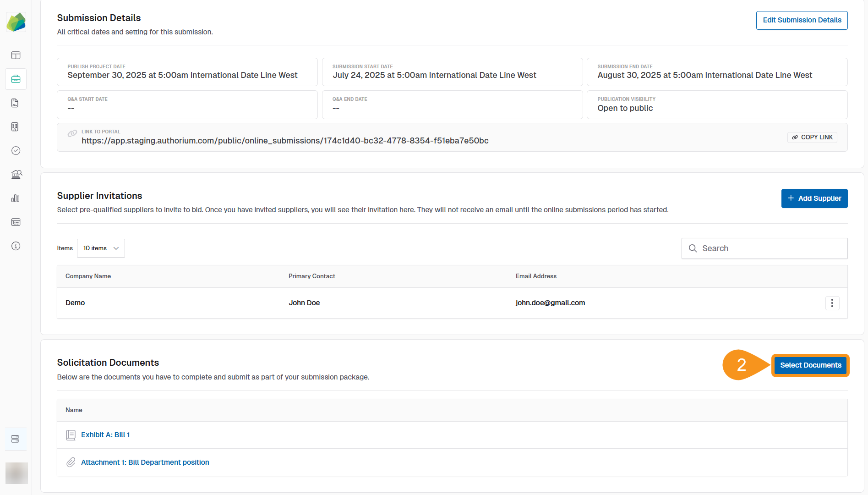This screenshot has width=868, height=495.
Task: Click the Edit Submission Details button
Action: pos(802,20)
